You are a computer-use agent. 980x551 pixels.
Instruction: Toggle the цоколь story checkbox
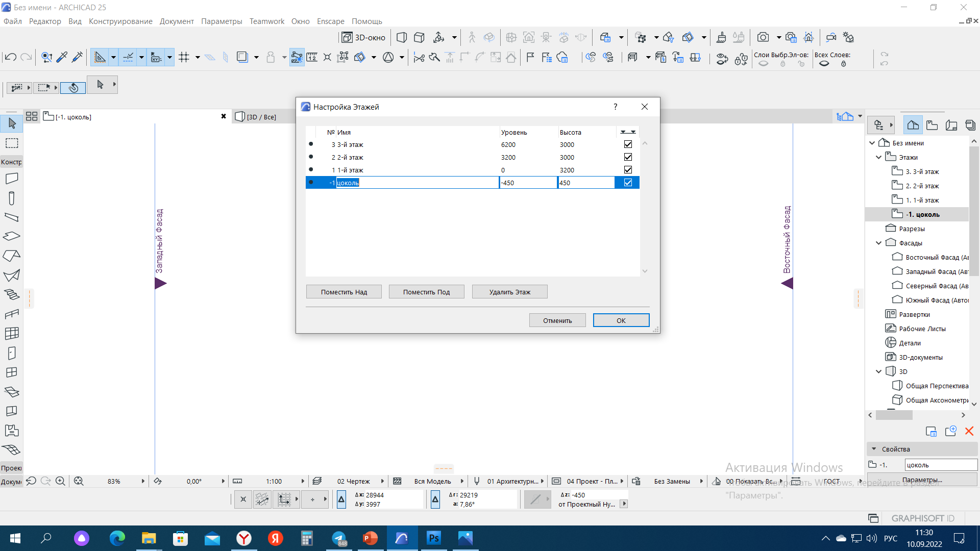pos(628,183)
